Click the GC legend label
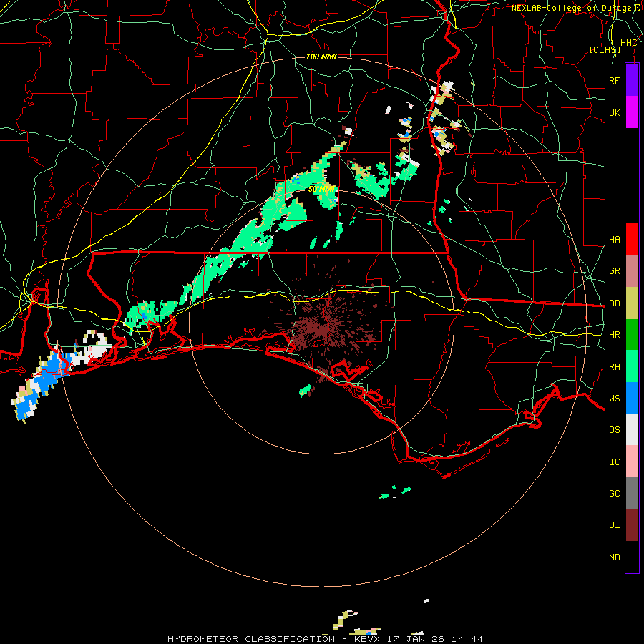The width and height of the screenshot is (644, 644). pos(614,494)
